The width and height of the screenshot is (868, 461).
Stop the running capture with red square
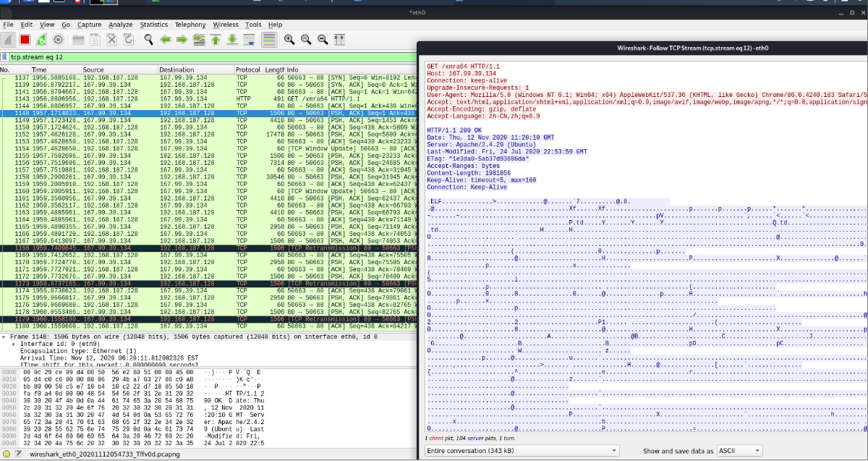[x=25, y=39]
